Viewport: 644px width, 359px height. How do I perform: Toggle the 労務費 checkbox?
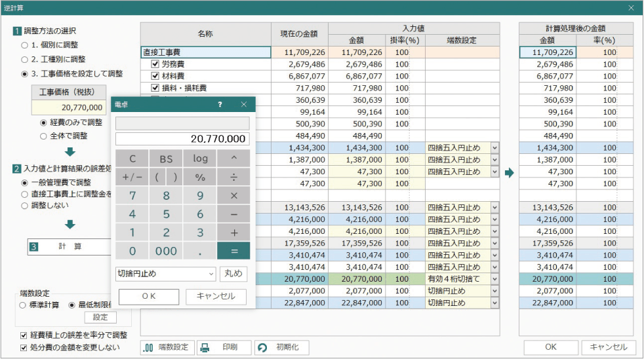tap(155, 64)
